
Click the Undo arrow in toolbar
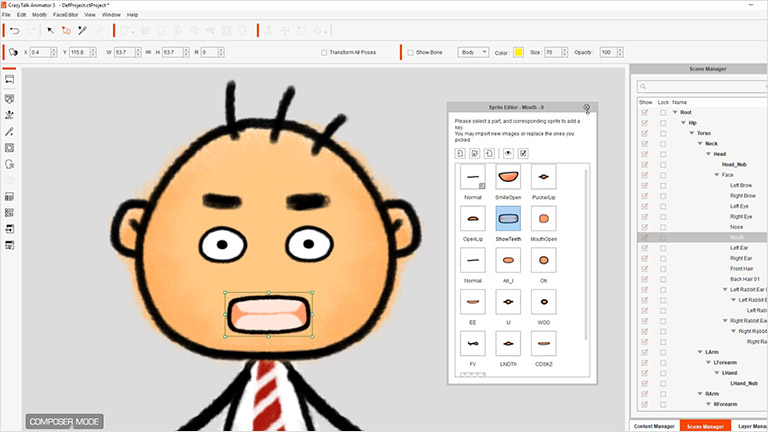[x=14, y=32]
